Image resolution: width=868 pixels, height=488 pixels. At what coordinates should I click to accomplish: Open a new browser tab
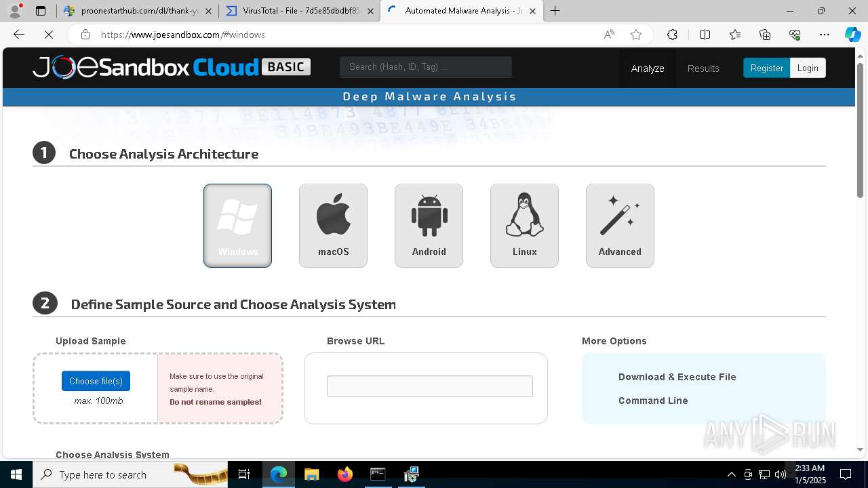(555, 11)
